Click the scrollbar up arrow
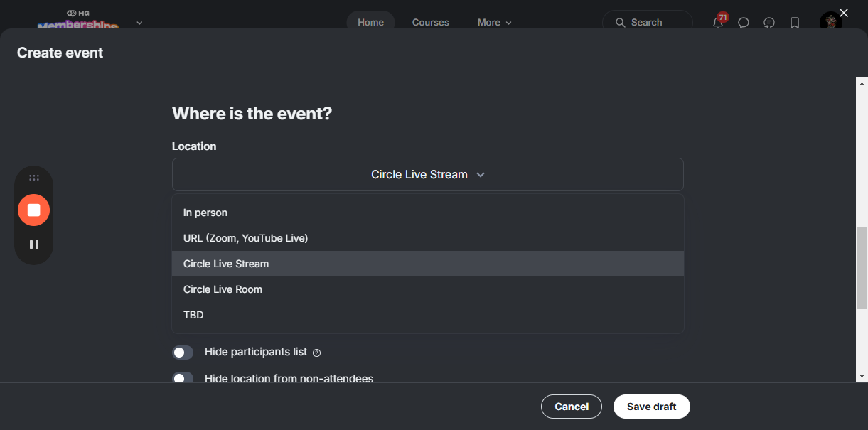This screenshot has width=868, height=430. 862,83
